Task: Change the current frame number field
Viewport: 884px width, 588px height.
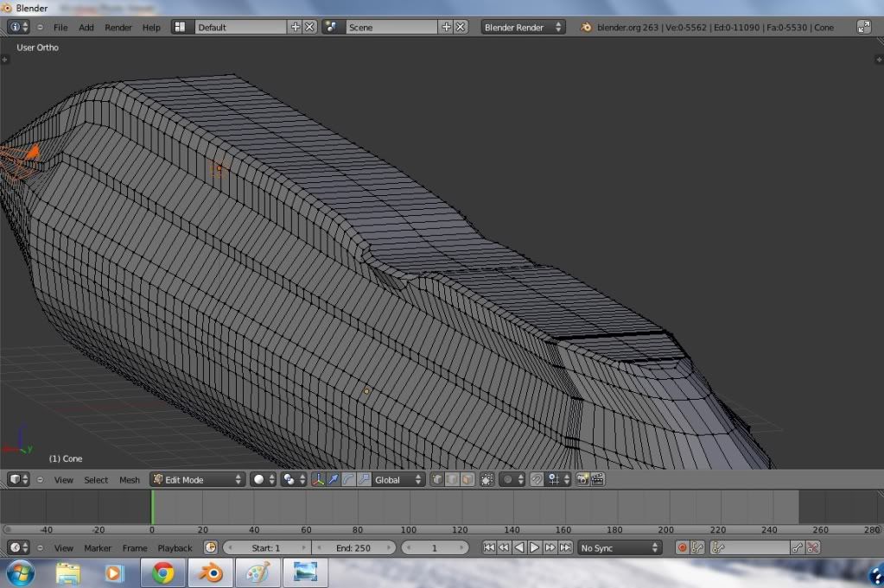Action: 434,547
